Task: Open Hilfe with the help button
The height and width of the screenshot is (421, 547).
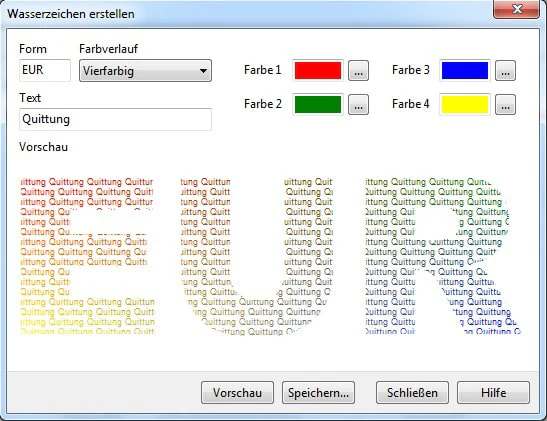Action: pyautogui.click(x=493, y=393)
